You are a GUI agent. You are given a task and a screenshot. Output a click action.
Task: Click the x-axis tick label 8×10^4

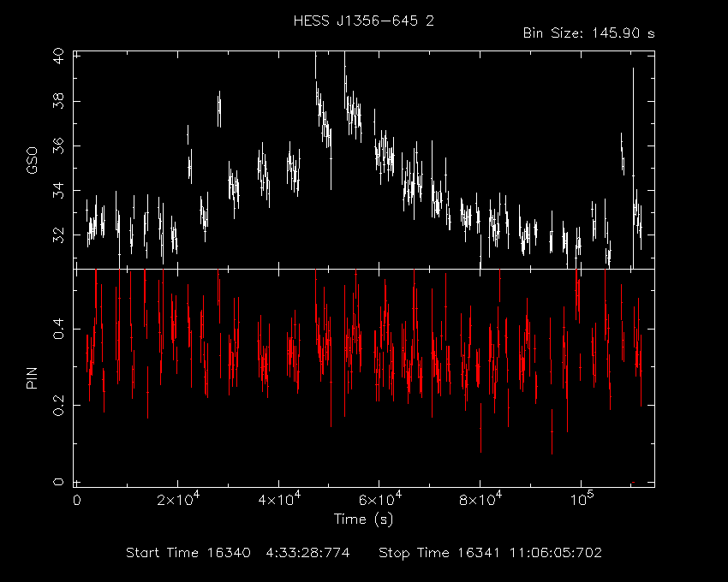coord(480,498)
